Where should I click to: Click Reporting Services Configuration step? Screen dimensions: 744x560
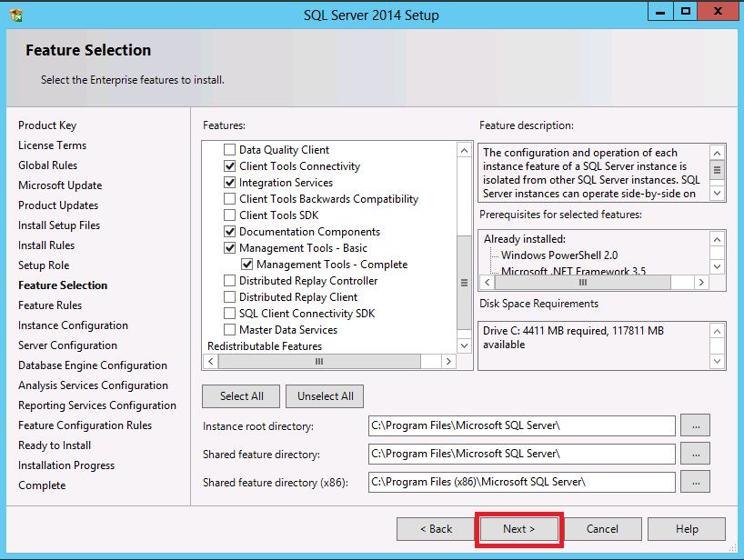pos(97,405)
